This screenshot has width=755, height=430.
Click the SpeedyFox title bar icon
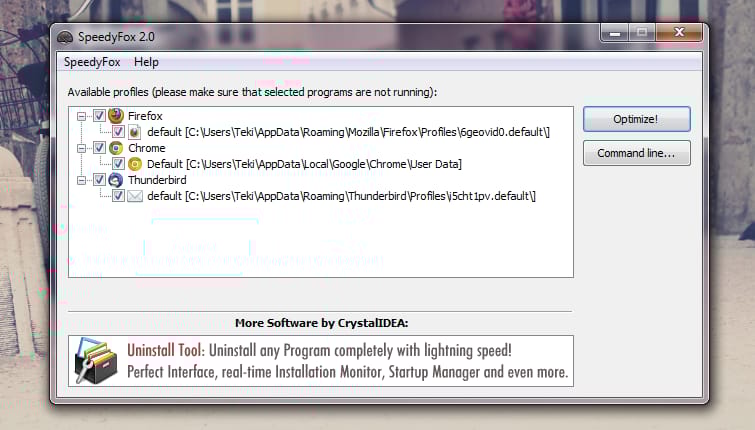coord(65,37)
